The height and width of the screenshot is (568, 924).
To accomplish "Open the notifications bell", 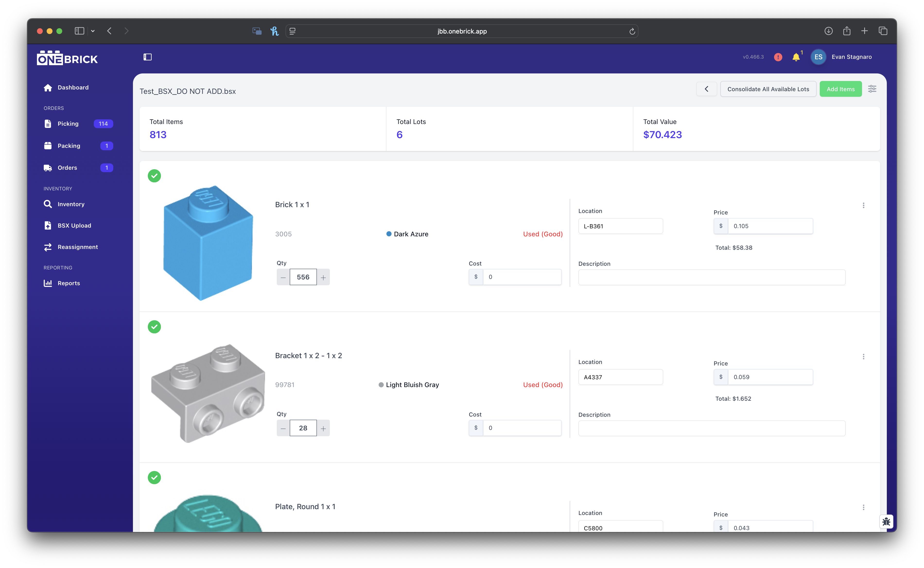I will point(796,57).
